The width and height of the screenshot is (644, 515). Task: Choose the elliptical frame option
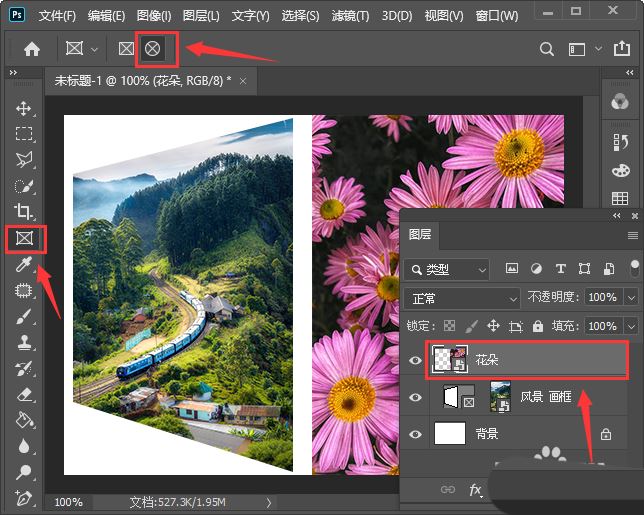coord(152,49)
